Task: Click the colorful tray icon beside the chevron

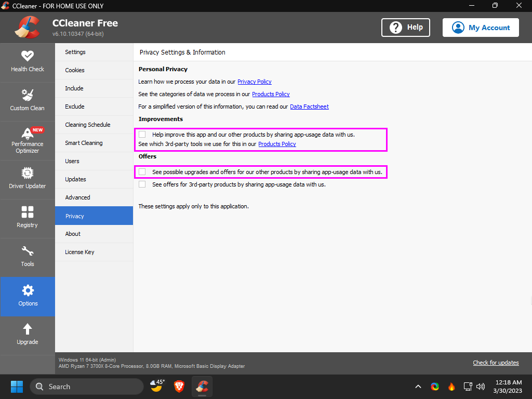Action: tap(435, 387)
